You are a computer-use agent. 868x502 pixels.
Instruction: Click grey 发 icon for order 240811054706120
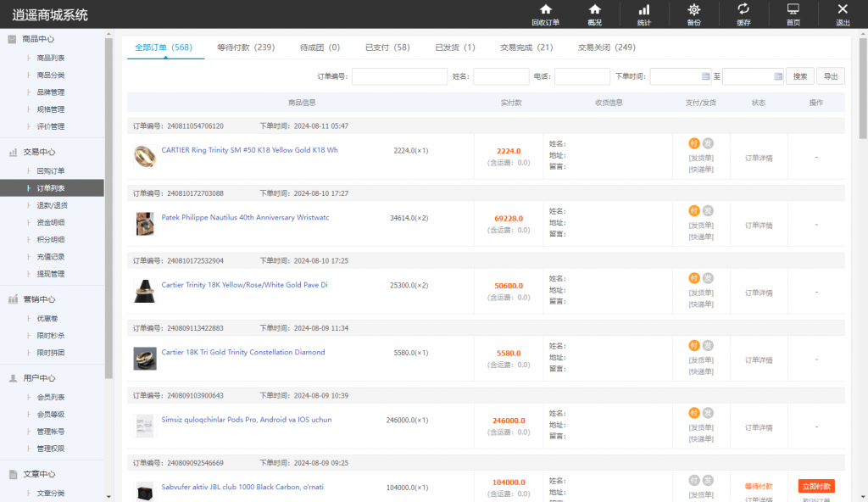pyautogui.click(x=708, y=143)
